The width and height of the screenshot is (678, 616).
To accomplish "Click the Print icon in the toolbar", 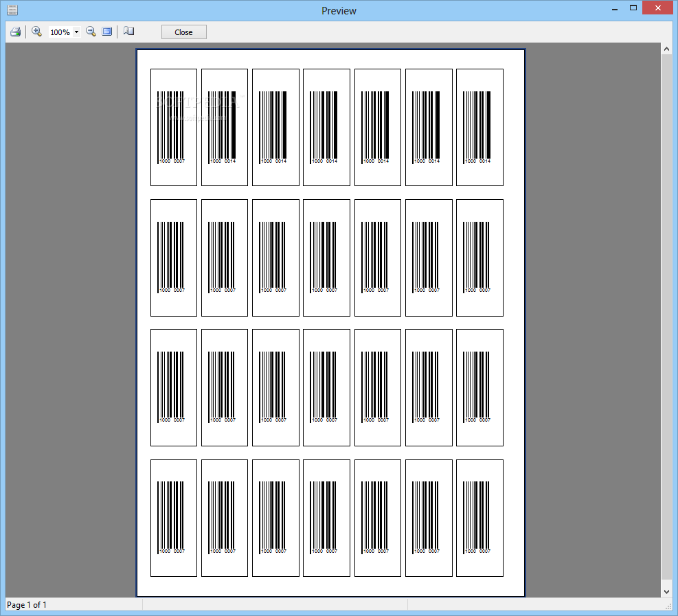I will pos(16,32).
